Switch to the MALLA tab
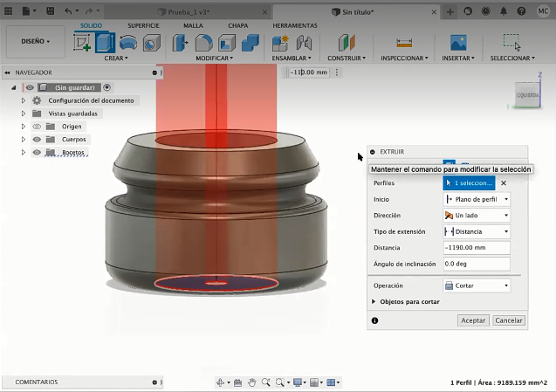Image resolution: width=556 pixels, height=392 pixels. (193, 25)
